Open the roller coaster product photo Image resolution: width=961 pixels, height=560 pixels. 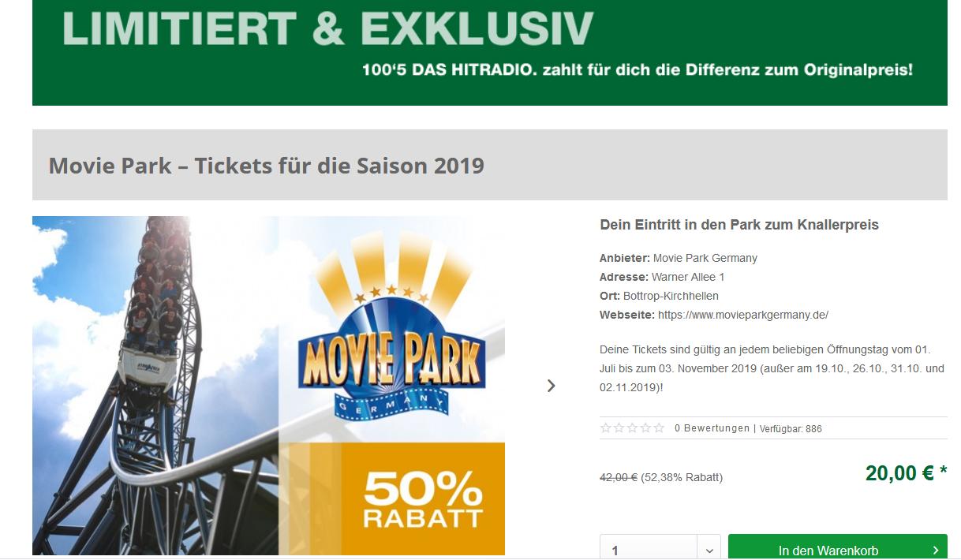coord(155,386)
